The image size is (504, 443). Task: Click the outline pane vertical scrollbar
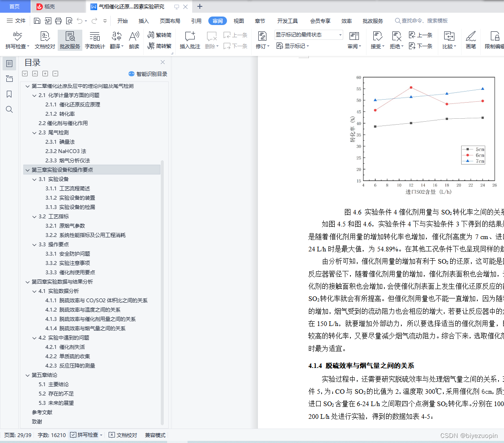pos(162,293)
